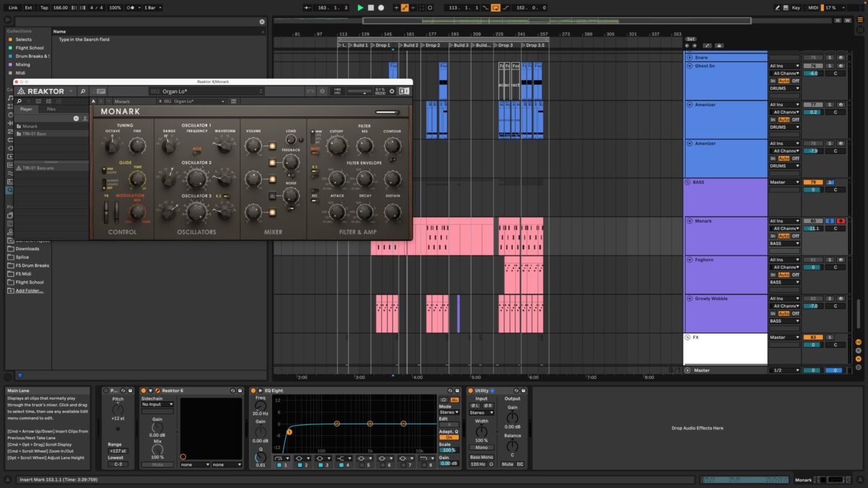This screenshot has width=868, height=488.
Task: Disable the Reaktor 6 device activator
Action: [x=143, y=390]
